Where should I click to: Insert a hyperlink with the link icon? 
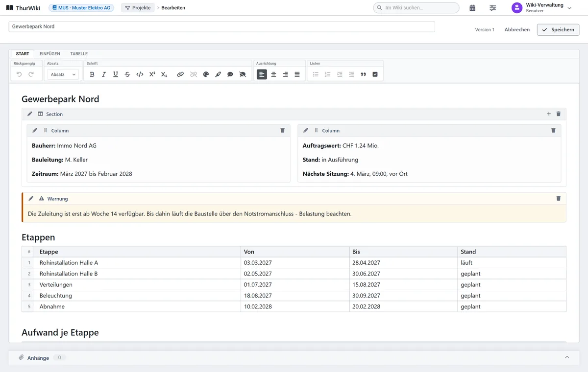(x=180, y=74)
